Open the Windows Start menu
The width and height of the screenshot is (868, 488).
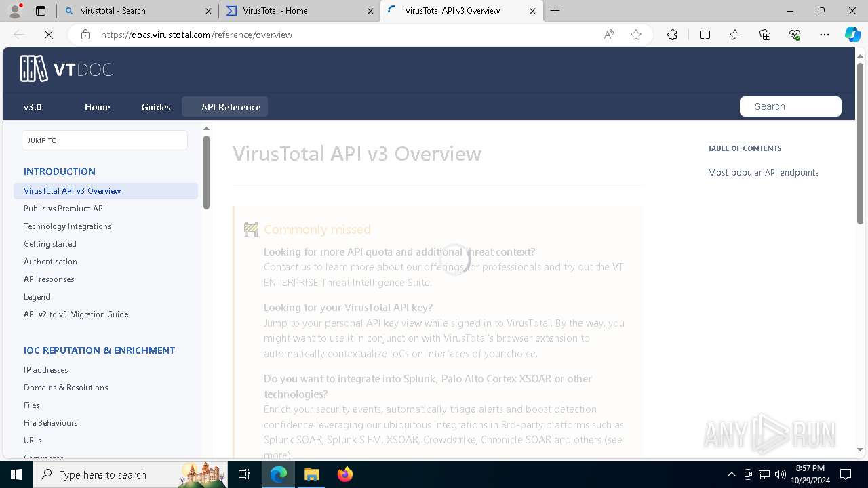(16, 474)
